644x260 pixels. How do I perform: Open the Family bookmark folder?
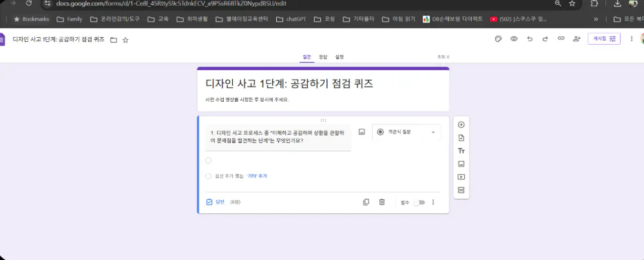pyautogui.click(x=69, y=19)
